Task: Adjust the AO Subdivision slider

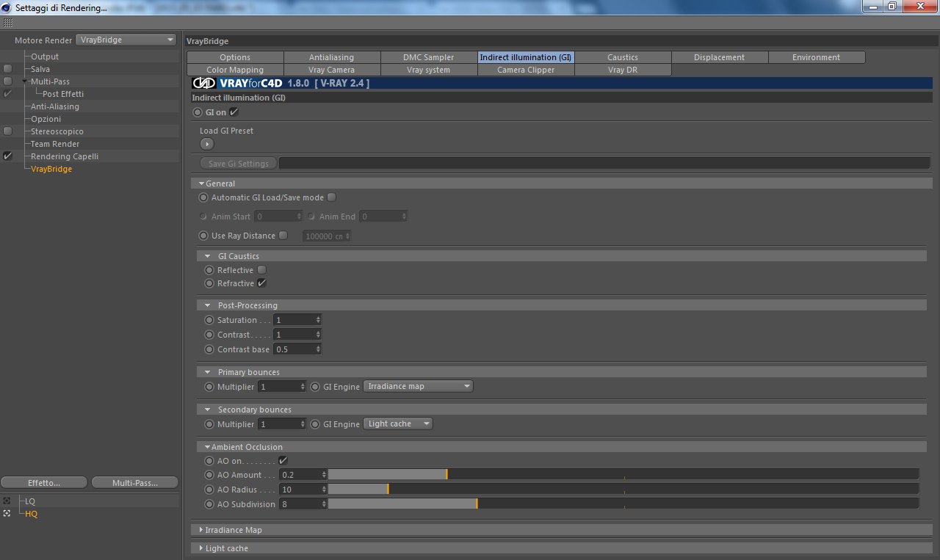Action: pos(623,504)
